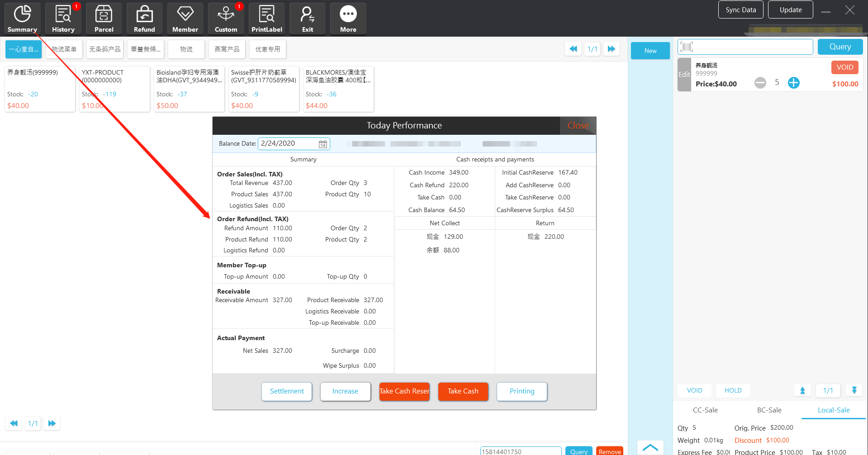Select the 燕窝产品 category tab

point(227,49)
